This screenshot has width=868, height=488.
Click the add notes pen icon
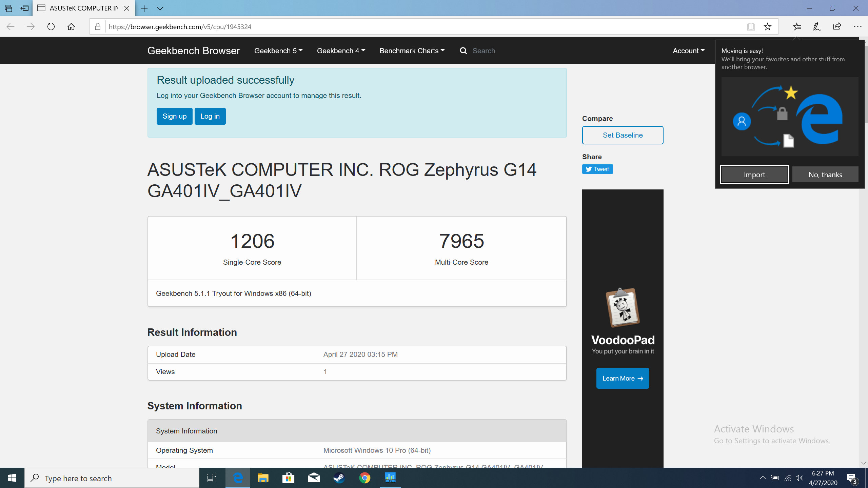click(x=817, y=27)
